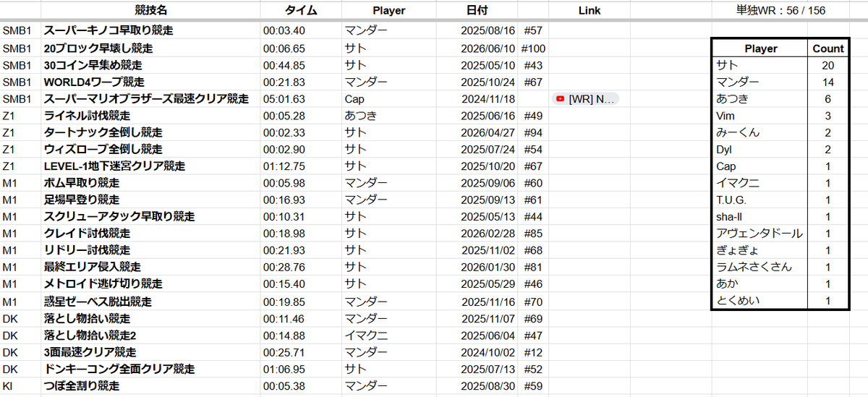
Task: Select マンダー in the summary table
Action: pyautogui.click(x=760, y=82)
